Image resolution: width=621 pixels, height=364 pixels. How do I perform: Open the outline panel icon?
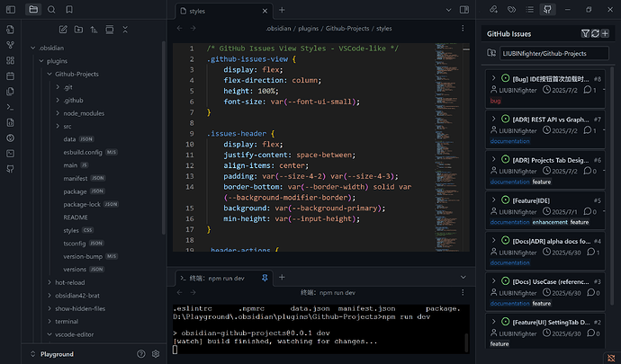point(529,10)
